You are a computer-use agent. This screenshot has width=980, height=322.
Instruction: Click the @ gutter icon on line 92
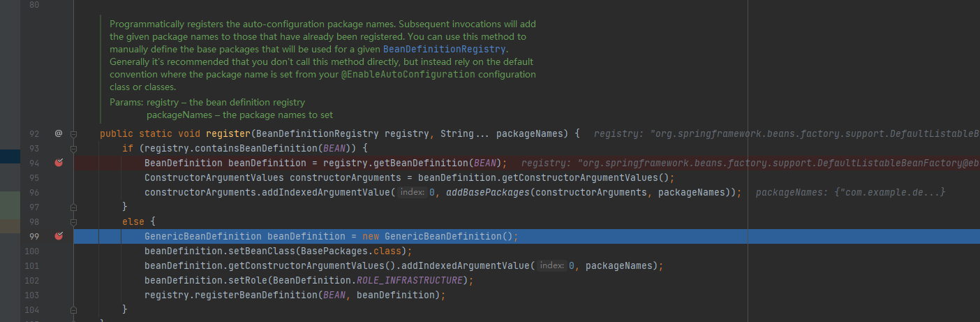[59, 133]
